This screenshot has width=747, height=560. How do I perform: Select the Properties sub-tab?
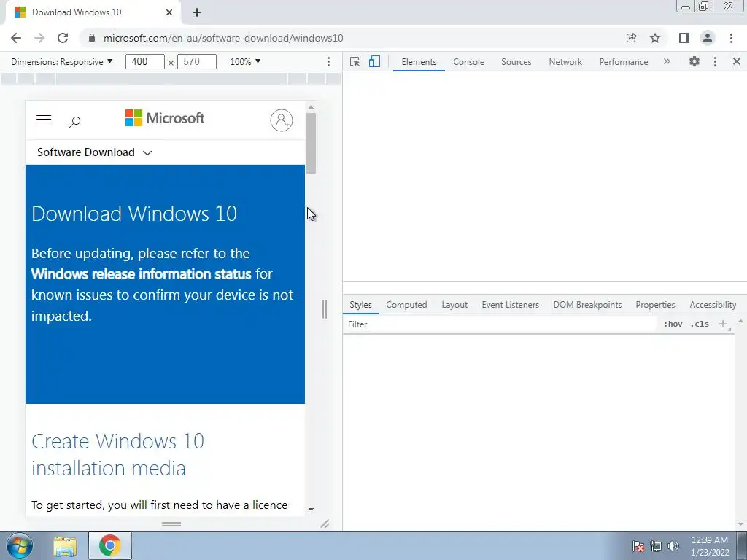point(655,305)
